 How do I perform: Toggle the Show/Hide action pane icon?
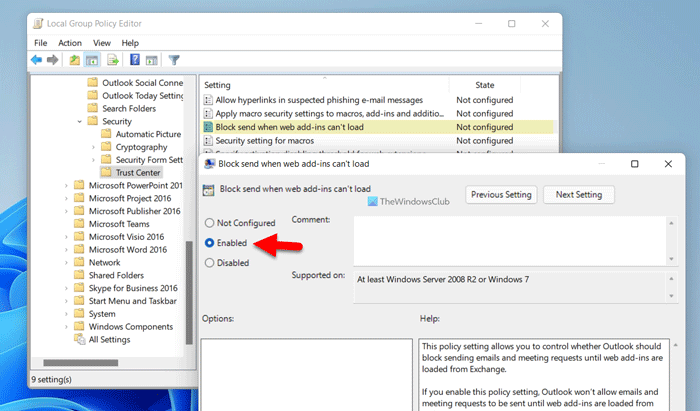(152, 60)
